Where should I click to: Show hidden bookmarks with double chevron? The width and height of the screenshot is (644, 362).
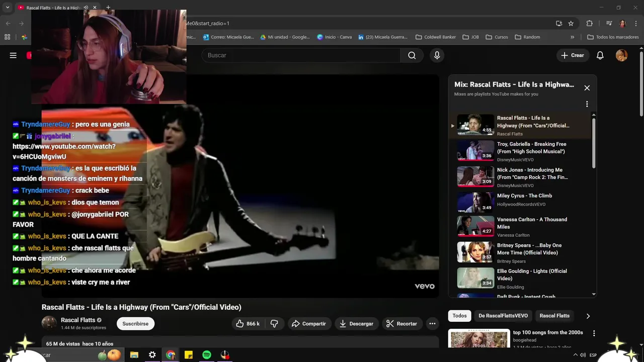click(x=572, y=37)
